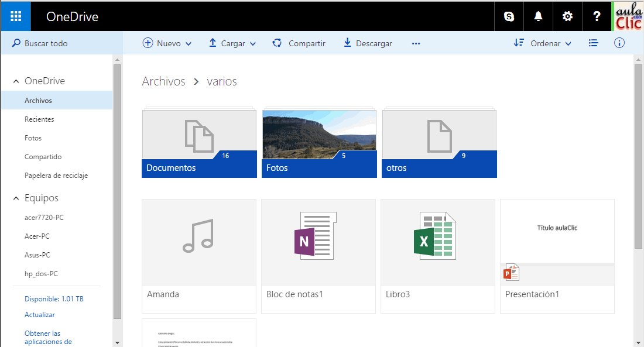Viewport: 644px width, 347px height.
Task: Open the details pane info icon
Action: pos(619,43)
